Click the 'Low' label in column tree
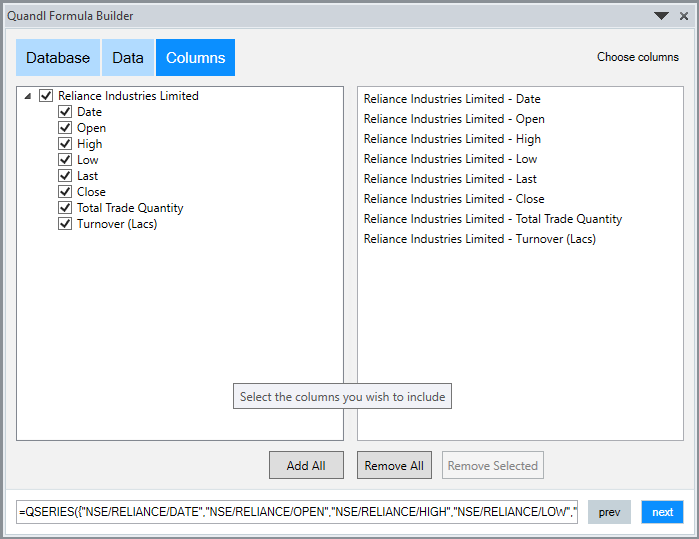This screenshot has width=699, height=539. point(87,160)
